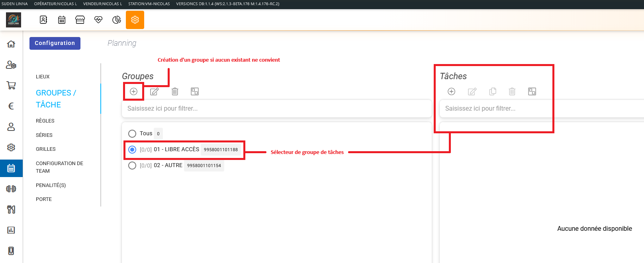644x263 pixels.
Task: Open the calendar icon in top toolbar
Action: (x=62, y=20)
